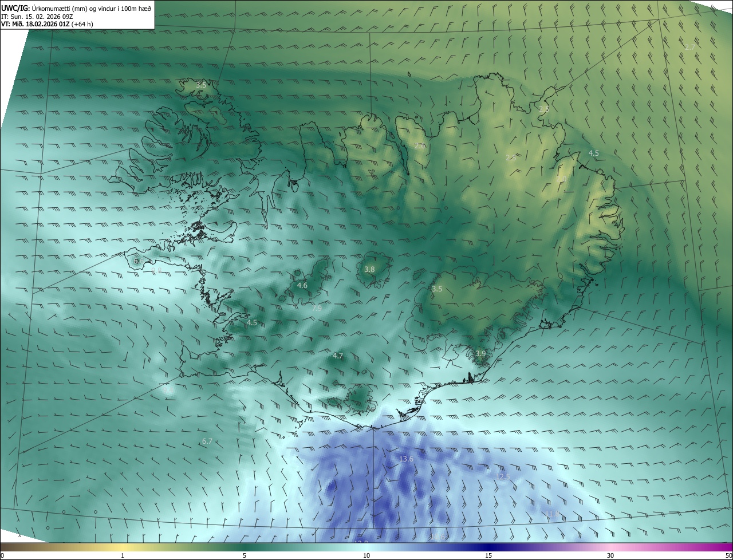
Task: Click the 3.9 value at southeast Vatnajökull
Action: 480,354
